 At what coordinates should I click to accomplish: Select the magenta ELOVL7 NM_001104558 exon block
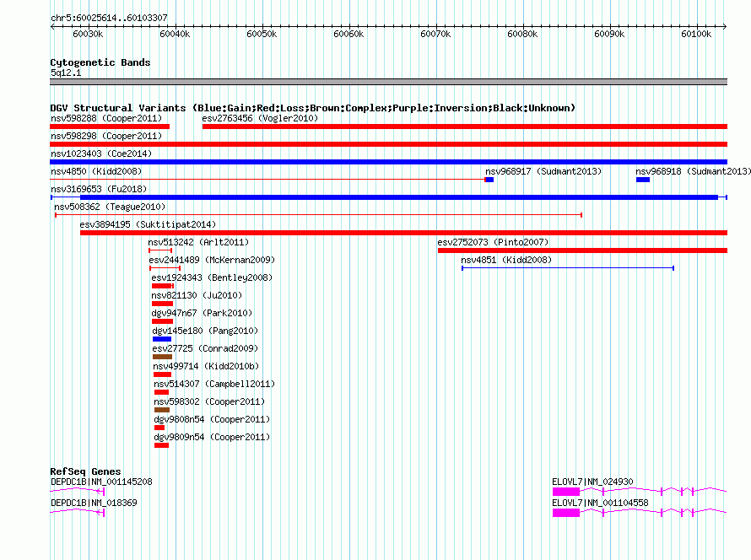tap(566, 513)
